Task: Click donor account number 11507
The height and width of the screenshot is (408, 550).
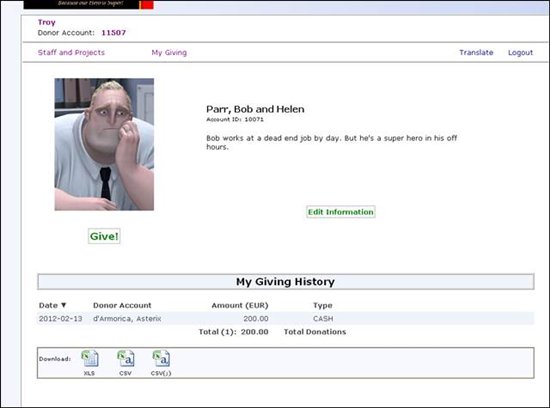Action: 114,33
